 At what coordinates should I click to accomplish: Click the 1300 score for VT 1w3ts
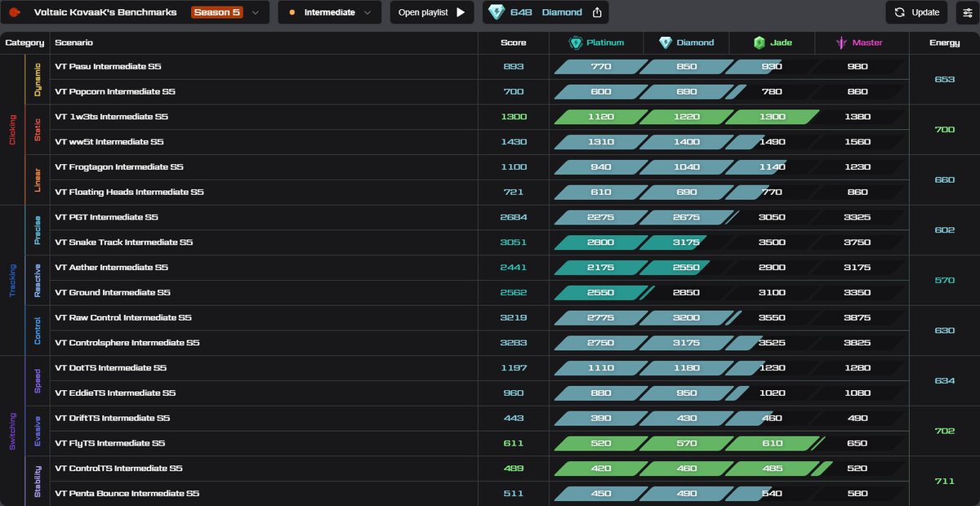coord(514,117)
